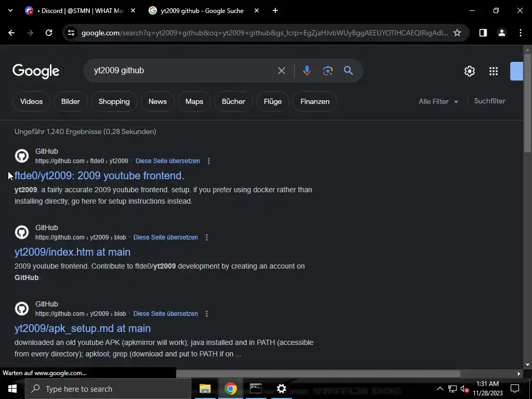
Task: Select the yt2009 github Google Suche tab
Action: [203, 10]
